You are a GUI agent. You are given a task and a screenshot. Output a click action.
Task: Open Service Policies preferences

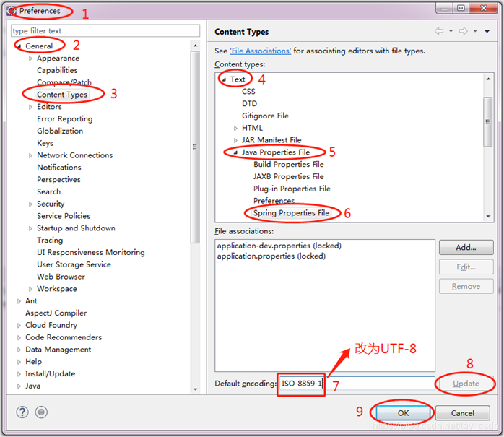pos(64,216)
